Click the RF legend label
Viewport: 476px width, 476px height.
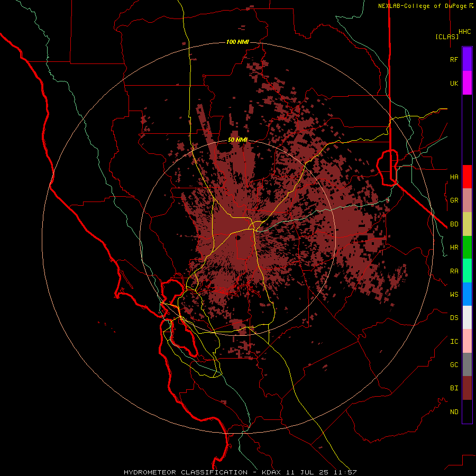pyautogui.click(x=454, y=59)
